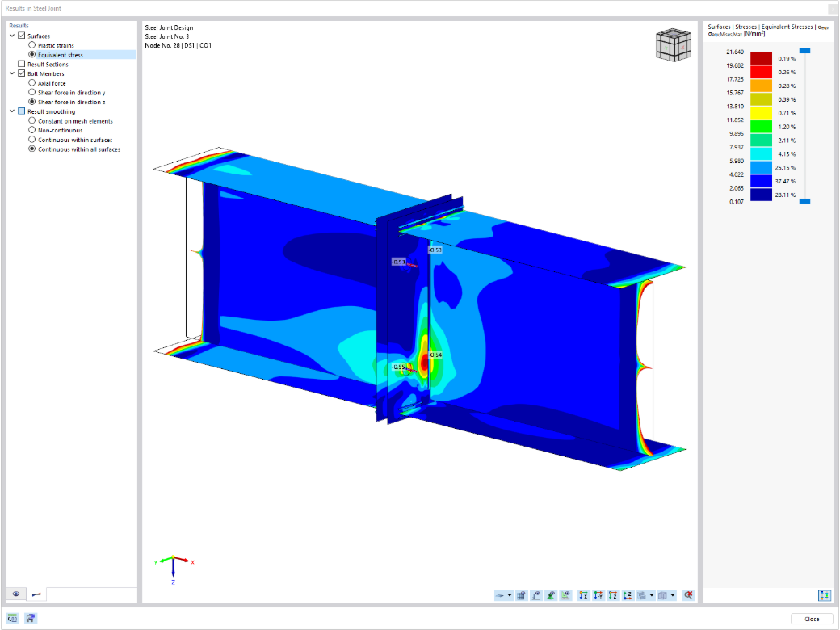
Task: Click the 'Node No. 28 | DS1 | CO1' text
Action: pyautogui.click(x=178, y=45)
